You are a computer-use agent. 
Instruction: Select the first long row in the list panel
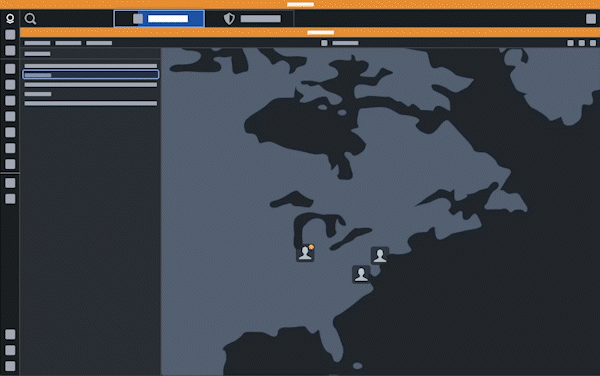91,66
